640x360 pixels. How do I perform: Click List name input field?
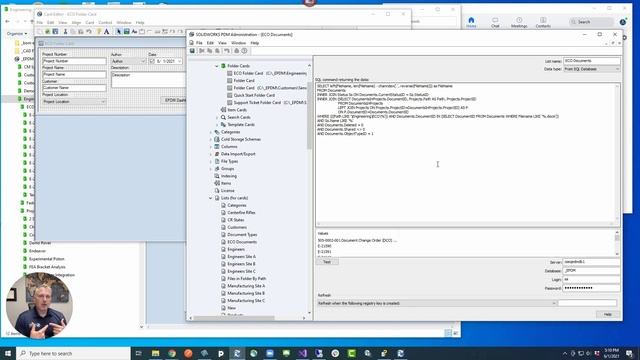[x=591, y=61]
